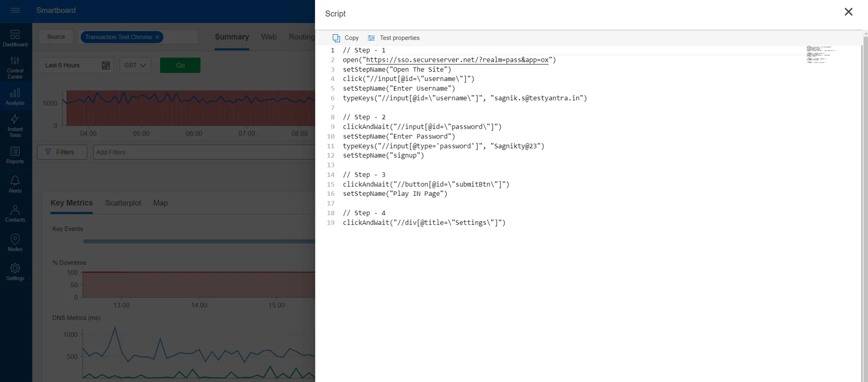Remove the Transaction Test Chrome tag
This screenshot has height=382, width=868.
(157, 37)
